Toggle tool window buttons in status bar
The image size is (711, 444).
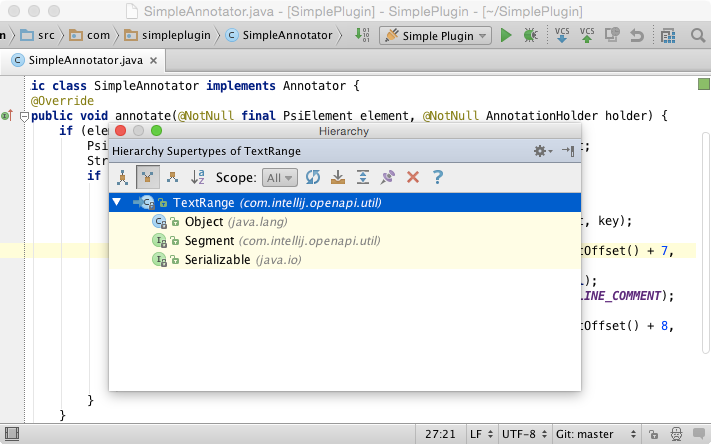(11, 434)
